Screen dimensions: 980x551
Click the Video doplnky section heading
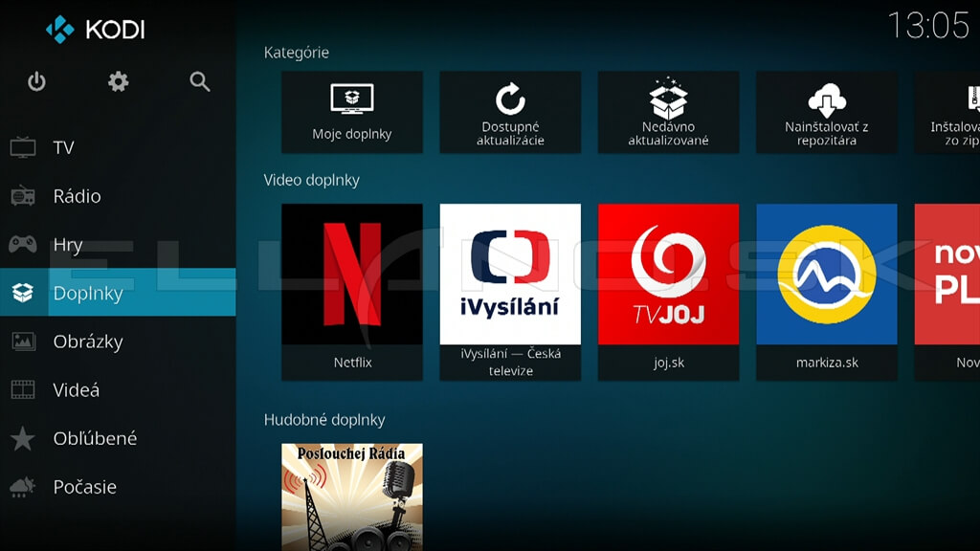311,180
